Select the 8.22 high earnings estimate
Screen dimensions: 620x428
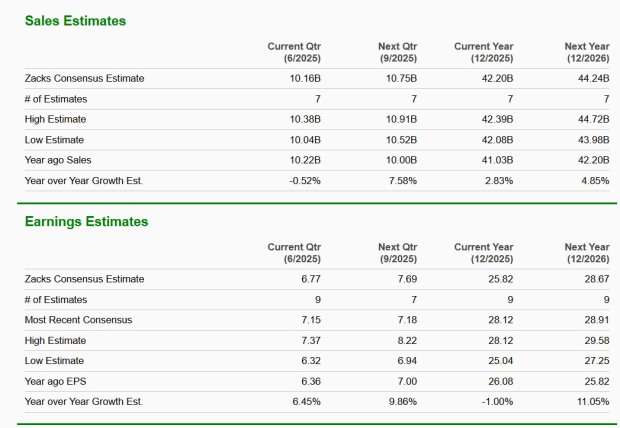click(x=406, y=340)
